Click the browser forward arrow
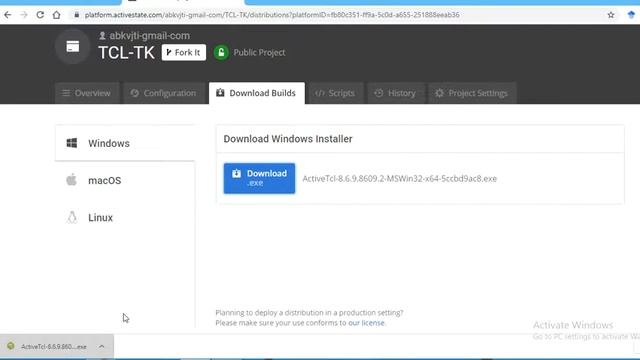Image resolution: width=640 pixels, height=360 pixels. (24, 15)
